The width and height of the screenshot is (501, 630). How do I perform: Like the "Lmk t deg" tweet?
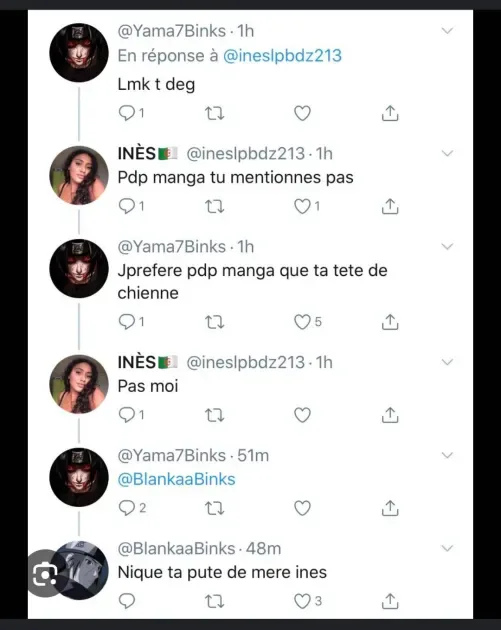click(x=302, y=113)
